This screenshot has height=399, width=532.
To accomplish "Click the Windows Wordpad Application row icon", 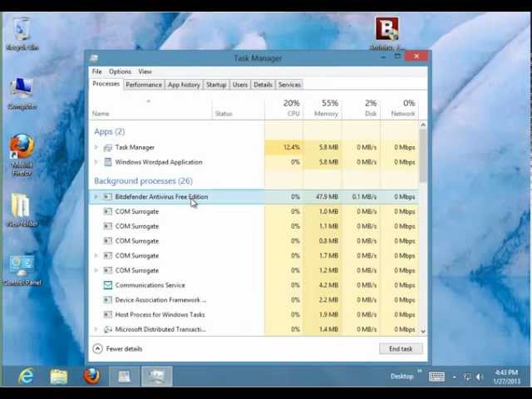I will 107,162.
